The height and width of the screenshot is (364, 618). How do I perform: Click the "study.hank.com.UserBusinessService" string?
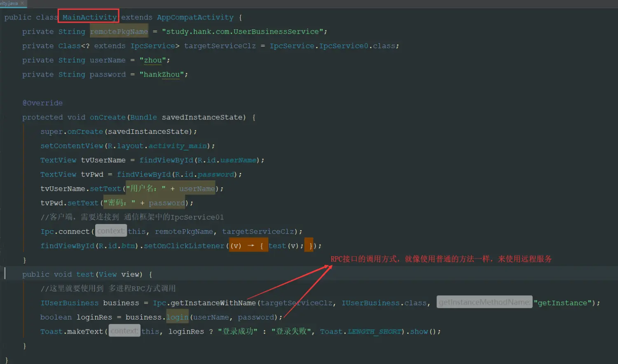[x=242, y=32]
